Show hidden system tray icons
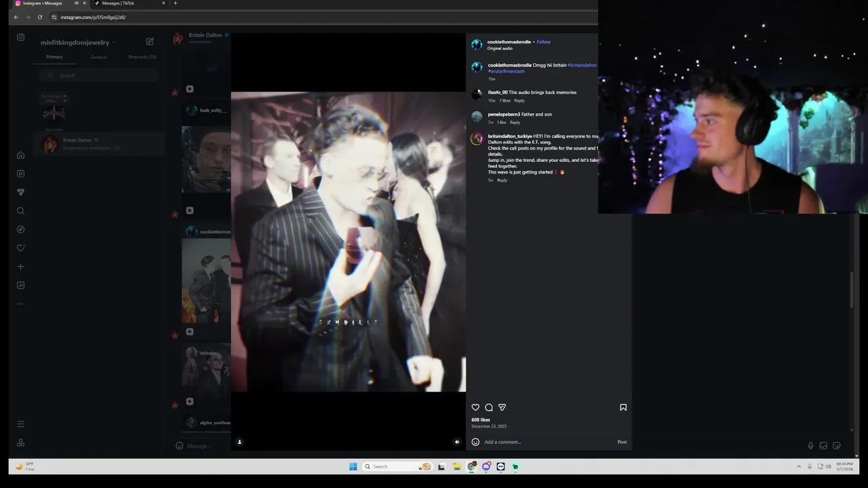 [x=799, y=466]
